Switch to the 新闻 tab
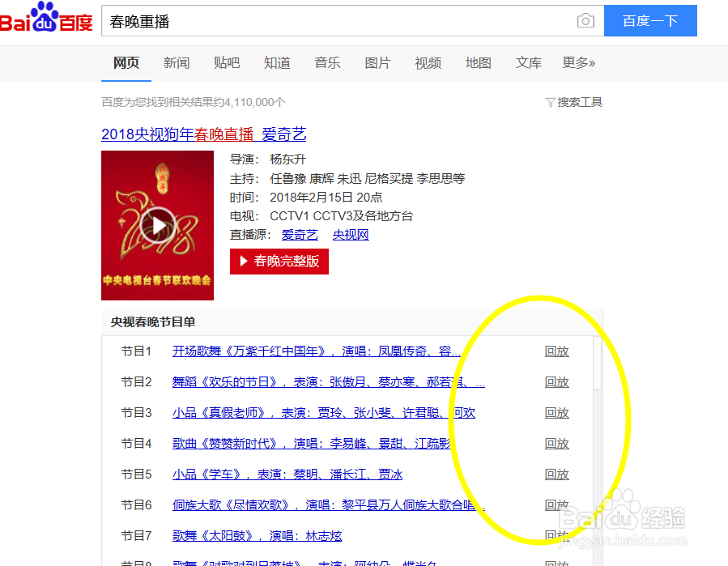This screenshot has width=728, height=566. pos(177,62)
